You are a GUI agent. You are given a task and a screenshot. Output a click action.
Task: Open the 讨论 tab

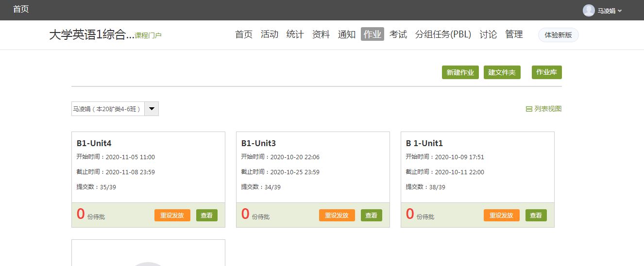click(488, 34)
